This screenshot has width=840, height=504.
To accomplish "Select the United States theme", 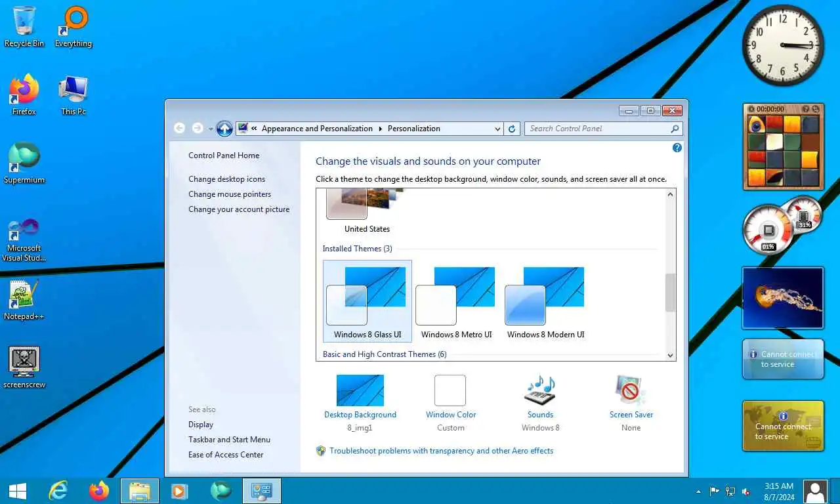I will click(367, 211).
